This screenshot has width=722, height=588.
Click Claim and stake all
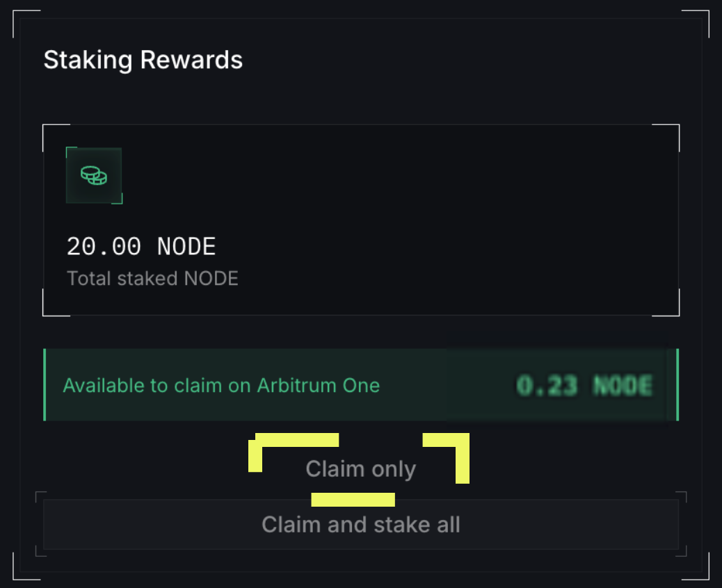(361, 525)
